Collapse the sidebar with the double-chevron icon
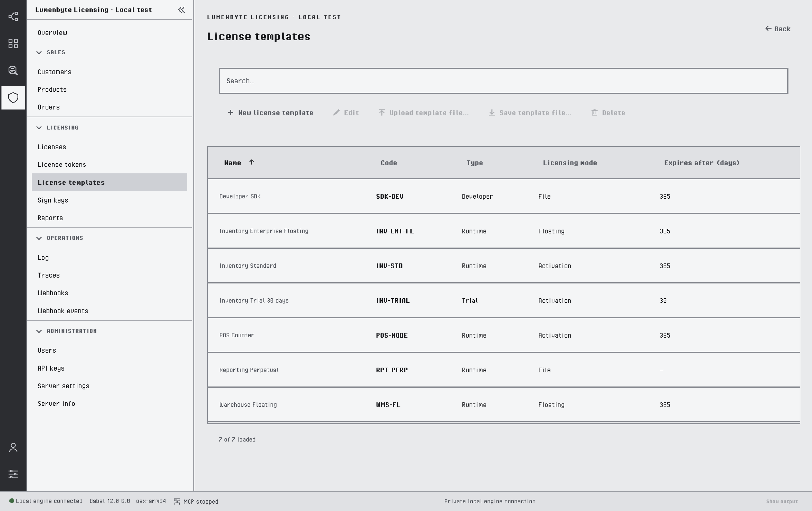Screen dimensions: 812x511 (x=182, y=10)
